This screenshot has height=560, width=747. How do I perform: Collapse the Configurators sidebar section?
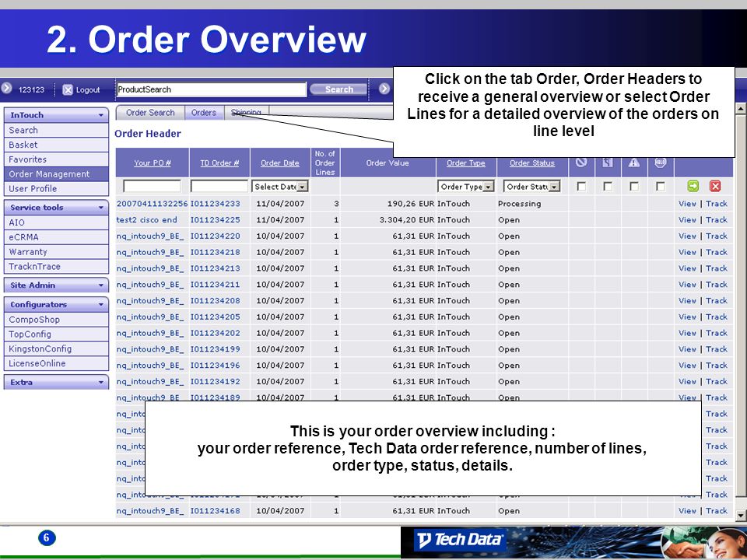pyautogui.click(x=56, y=304)
